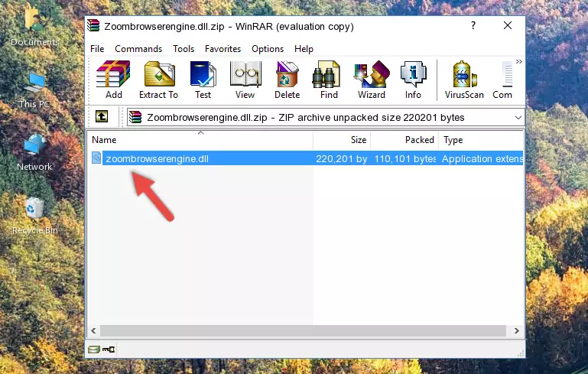
Task: Sort list by Packed column
Action: pyautogui.click(x=404, y=140)
